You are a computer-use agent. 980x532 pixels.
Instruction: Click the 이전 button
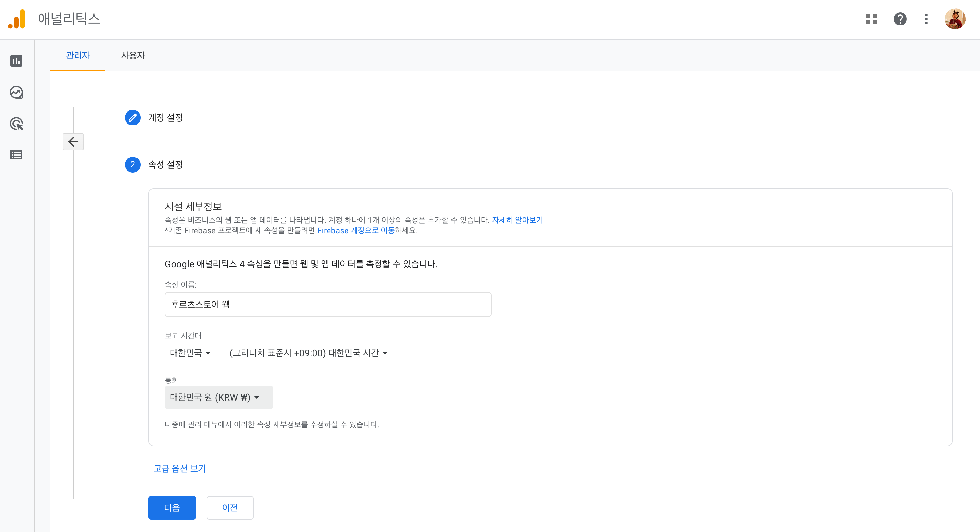[230, 508]
